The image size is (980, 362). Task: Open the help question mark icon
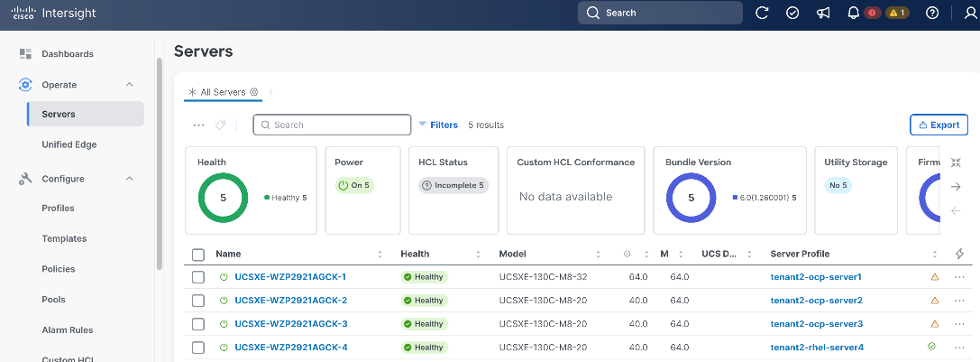coord(932,13)
